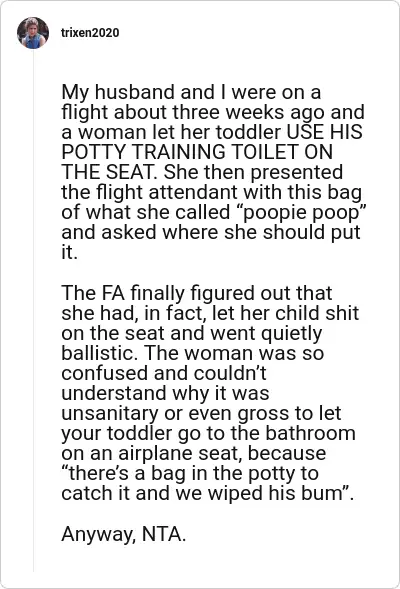Collapse the comment using the vertical thread line
The image size is (400, 589).
(x=33, y=311)
